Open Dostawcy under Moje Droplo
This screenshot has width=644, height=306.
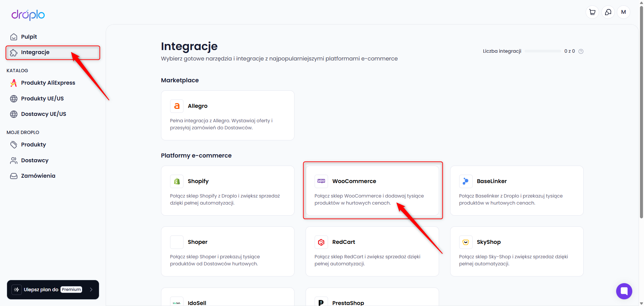(53, 161)
